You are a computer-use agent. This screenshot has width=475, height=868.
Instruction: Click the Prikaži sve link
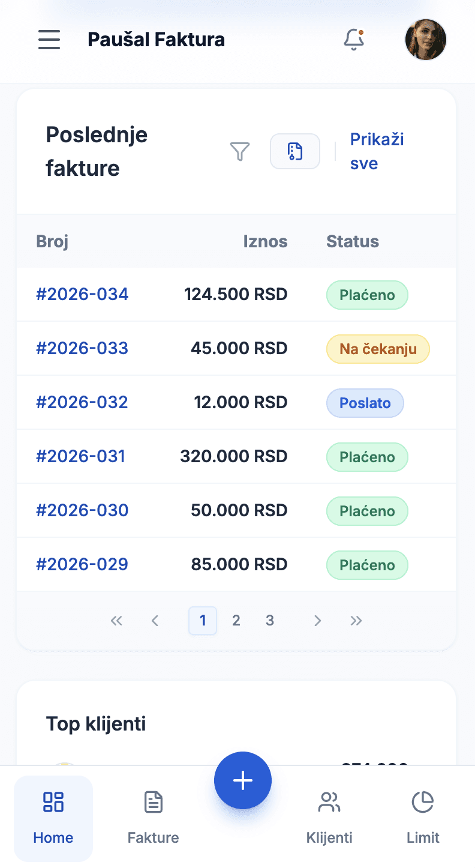(377, 151)
